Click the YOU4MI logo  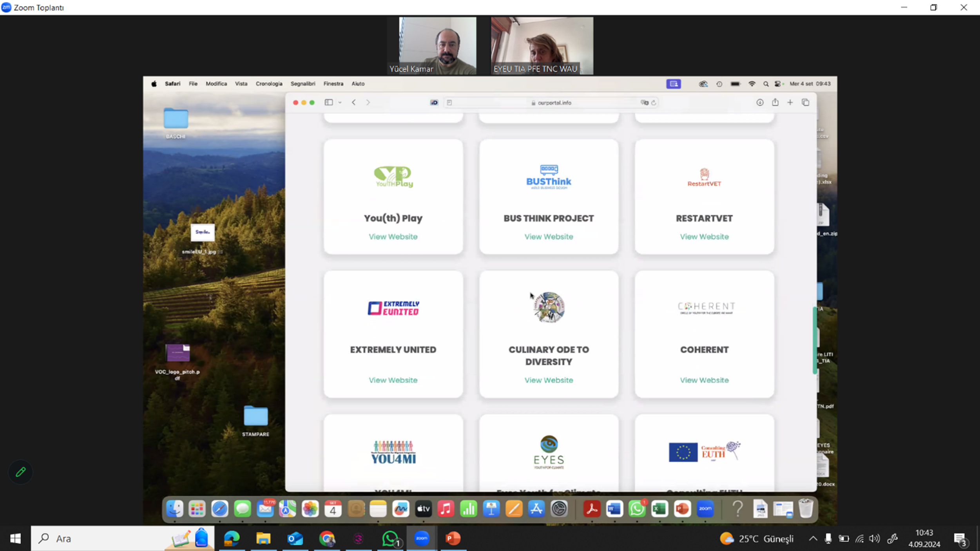(393, 452)
